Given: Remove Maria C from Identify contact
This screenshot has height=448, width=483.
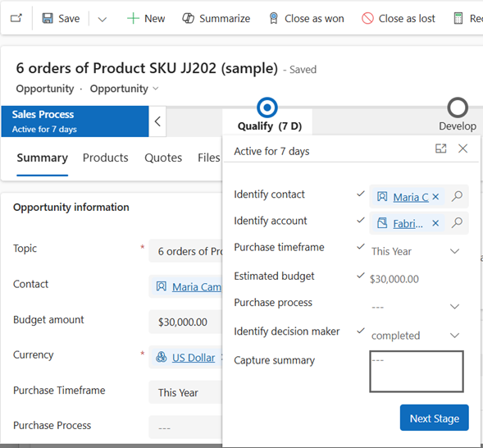Looking at the screenshot, I should tap(435, 197).
